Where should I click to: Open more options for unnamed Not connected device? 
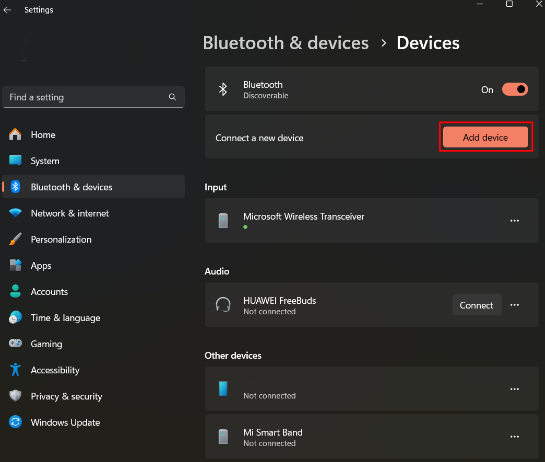coord(514,389)
